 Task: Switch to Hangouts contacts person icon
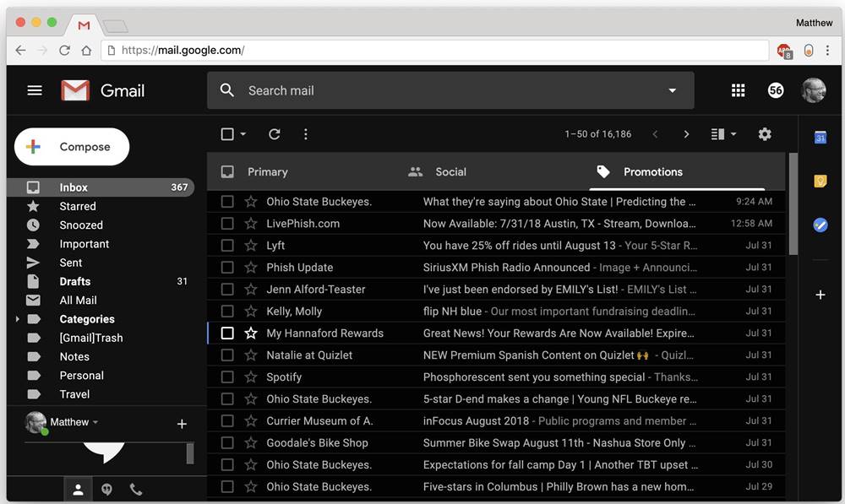(78, 490)
